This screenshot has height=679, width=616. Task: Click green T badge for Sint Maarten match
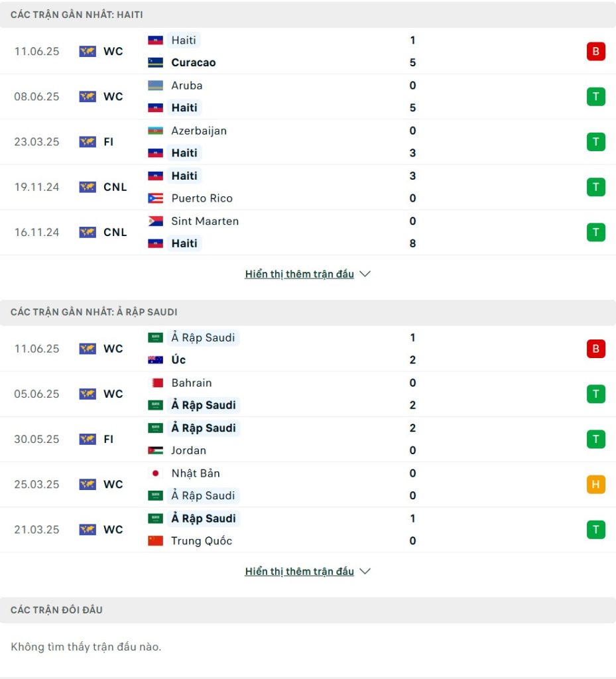click(x=595, y=232)
